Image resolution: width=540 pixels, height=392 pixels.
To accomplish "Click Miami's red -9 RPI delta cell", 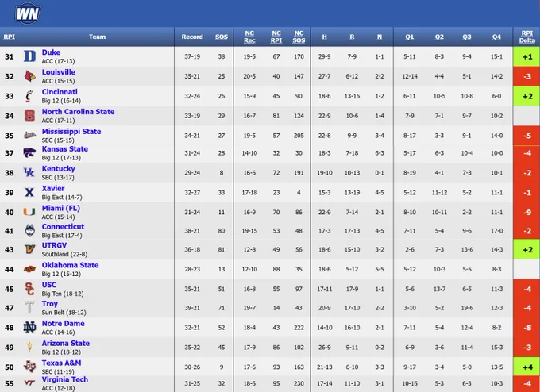I will point(526,212).
